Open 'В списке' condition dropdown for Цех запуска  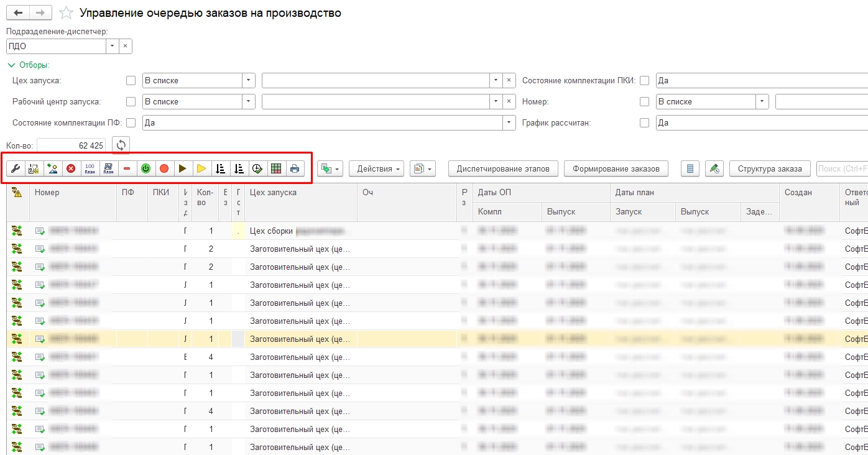[x=249, y=81]
